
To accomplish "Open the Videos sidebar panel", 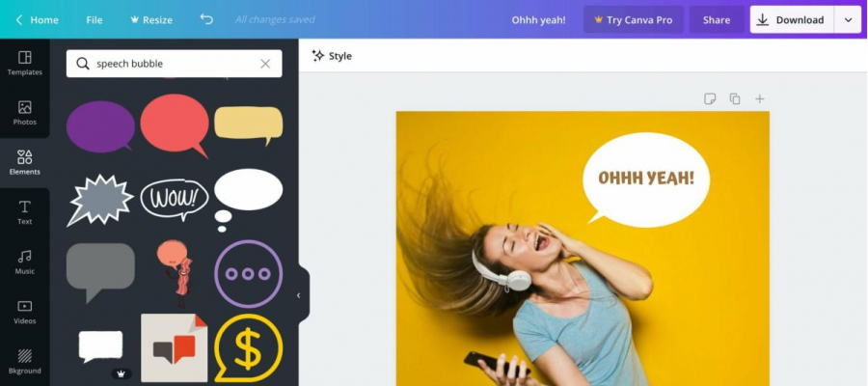I will point(24,313).
